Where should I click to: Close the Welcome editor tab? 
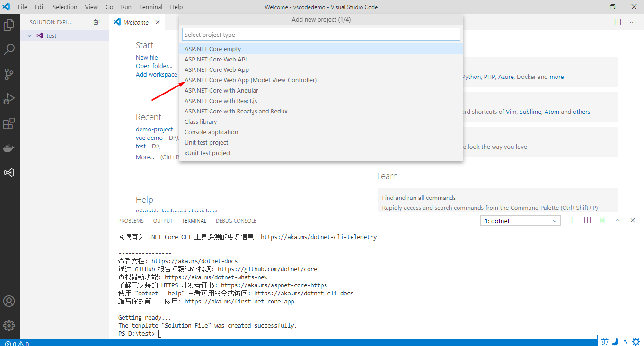pyautogui.click(x=158, y=22)
